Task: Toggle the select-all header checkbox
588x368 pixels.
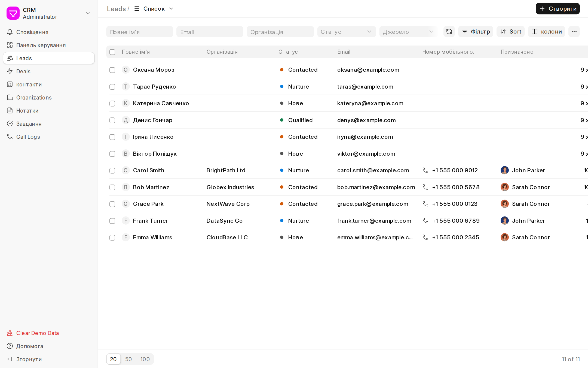Action: click(x=112, y=52)
